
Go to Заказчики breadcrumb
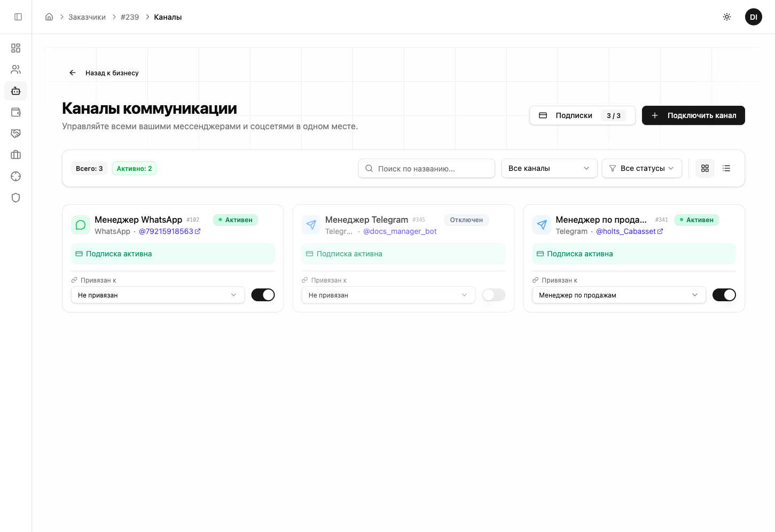[87, 17]
